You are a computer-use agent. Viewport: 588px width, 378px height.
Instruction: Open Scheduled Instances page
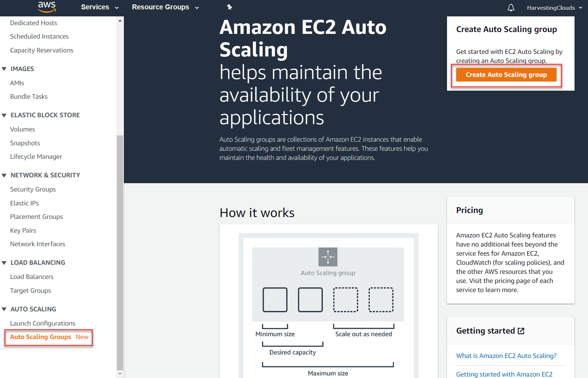[x=39, y=36]
